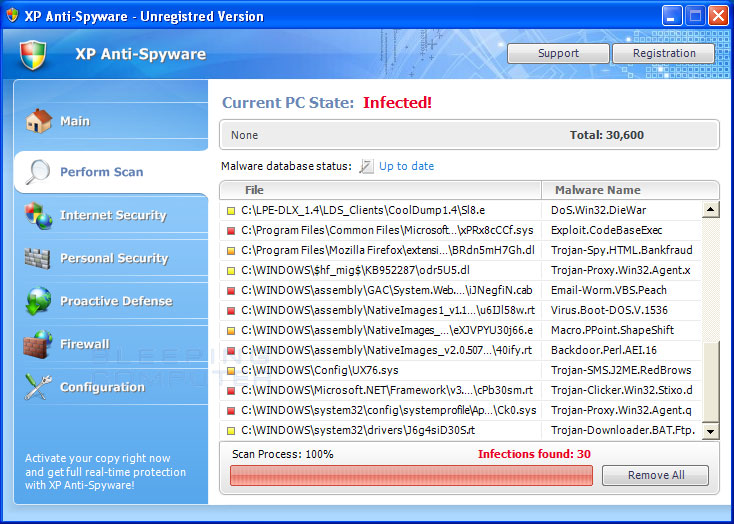Click yellow marker for odr5U5.dl row
This screenshot has height=524, width=734.
click(x=231, y=271)
